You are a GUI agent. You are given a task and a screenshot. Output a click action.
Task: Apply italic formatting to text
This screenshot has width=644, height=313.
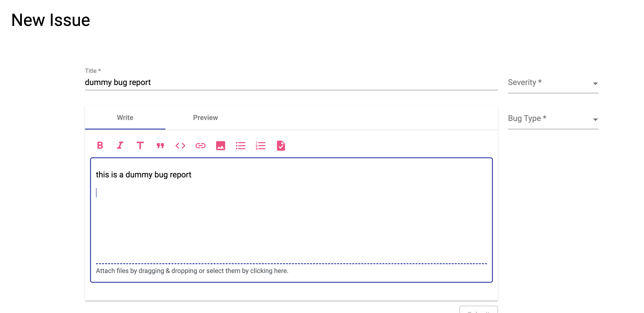pyautogui.click(x=120, y=145)
